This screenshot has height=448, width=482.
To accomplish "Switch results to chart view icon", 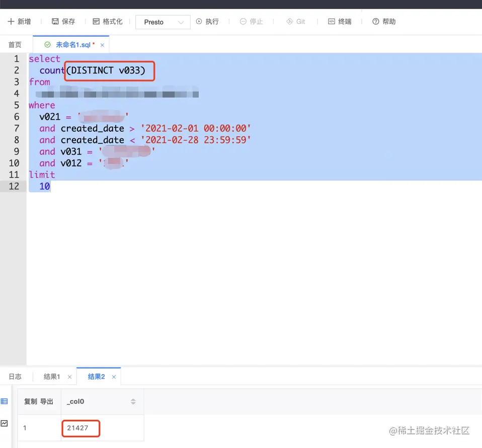I will coord(5,423).
